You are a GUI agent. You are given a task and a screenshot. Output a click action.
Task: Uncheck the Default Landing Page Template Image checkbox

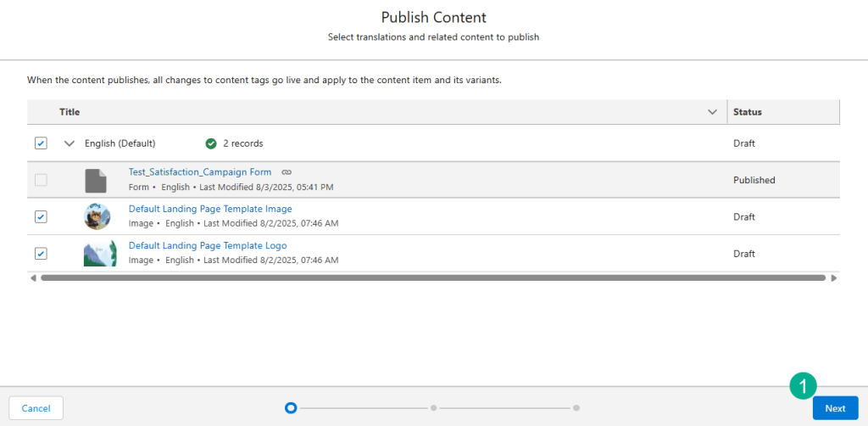[41, 216]
